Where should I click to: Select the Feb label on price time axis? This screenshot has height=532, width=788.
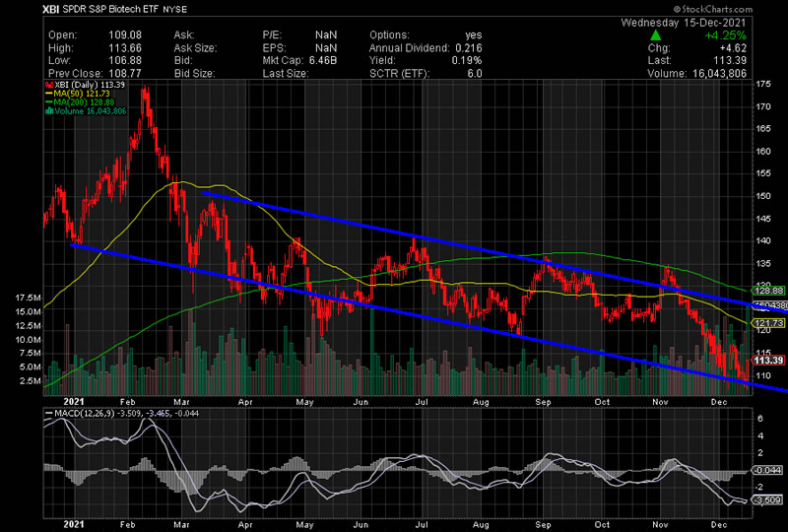click(129, 402)
